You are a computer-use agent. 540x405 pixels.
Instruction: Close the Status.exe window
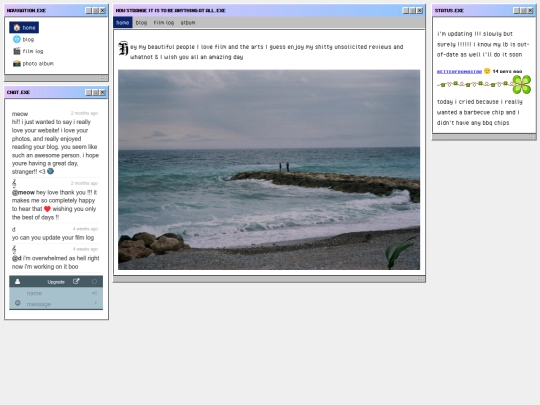point(530,11)
